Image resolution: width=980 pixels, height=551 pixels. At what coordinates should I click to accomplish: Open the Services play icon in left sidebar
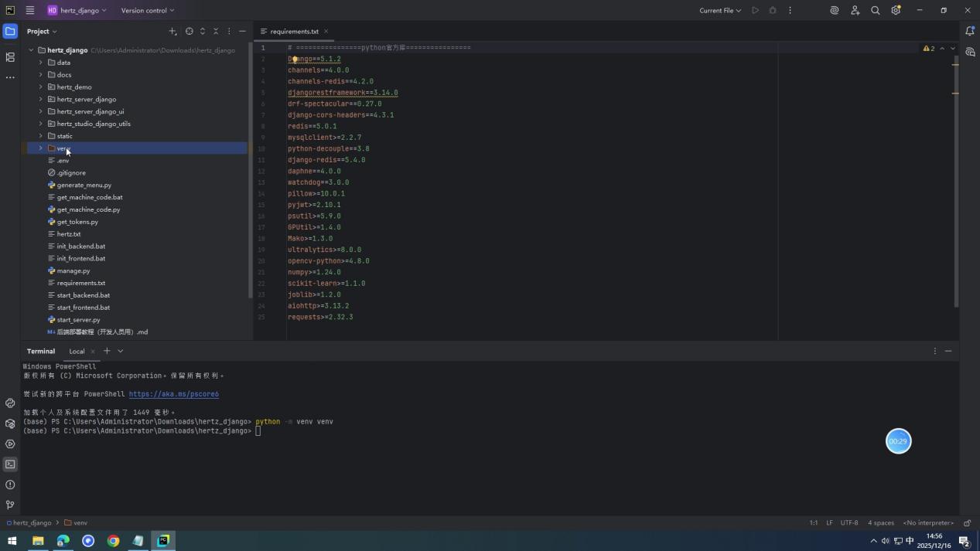[x=10, y=444]
